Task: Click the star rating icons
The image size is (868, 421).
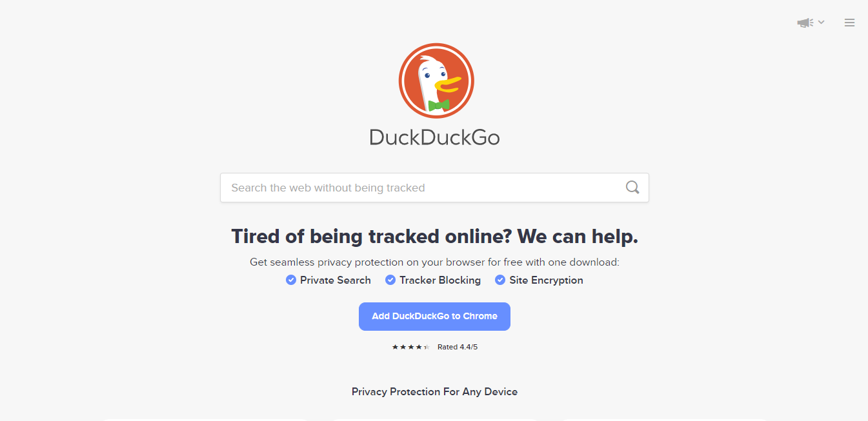Action: click(x=410, y=347)
